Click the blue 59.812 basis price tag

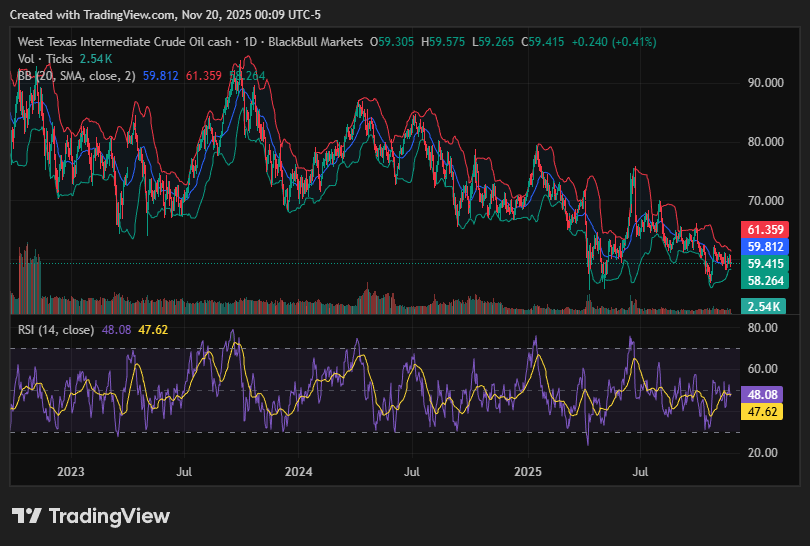(765, 246)
